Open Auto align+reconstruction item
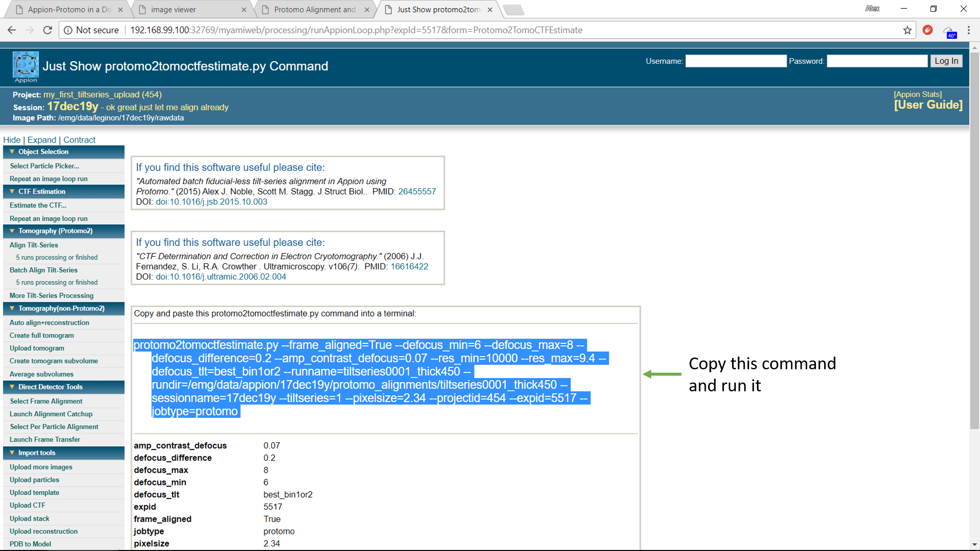Screen dimensions: 980x551 coord(49,323)
